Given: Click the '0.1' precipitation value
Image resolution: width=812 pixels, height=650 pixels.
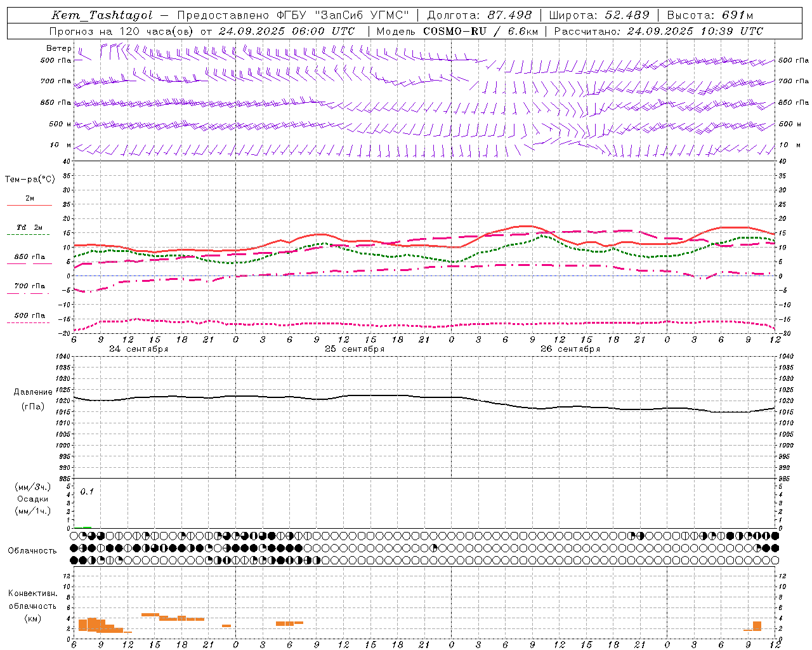Looking at the screenshot, I should (x=87, y=492).
